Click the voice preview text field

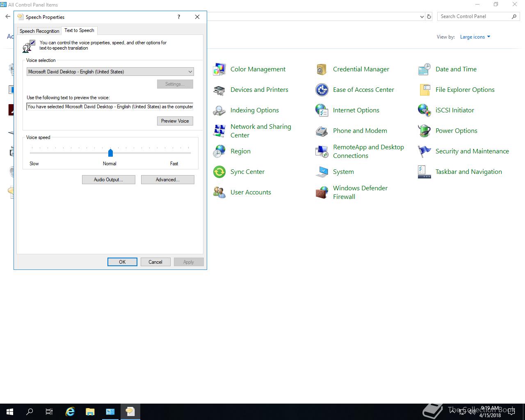pyautogui.click(x=110, y=107)
